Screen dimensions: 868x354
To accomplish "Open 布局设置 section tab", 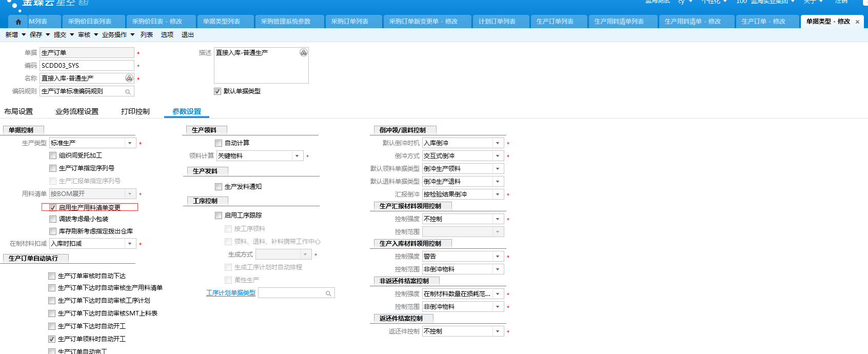I will coord(18,111).
